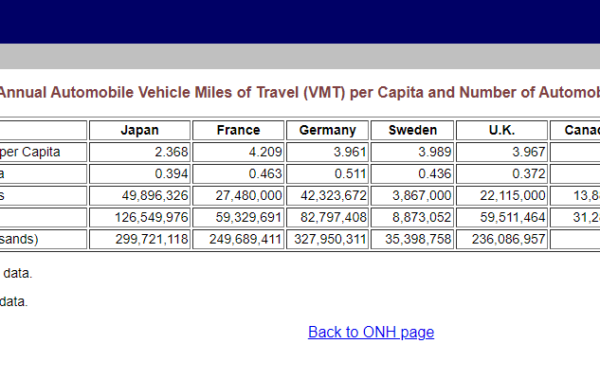Screen dimensions: 600x380
Task: Click Germany cell 327,950,311
Action: (x=328, y=239)
